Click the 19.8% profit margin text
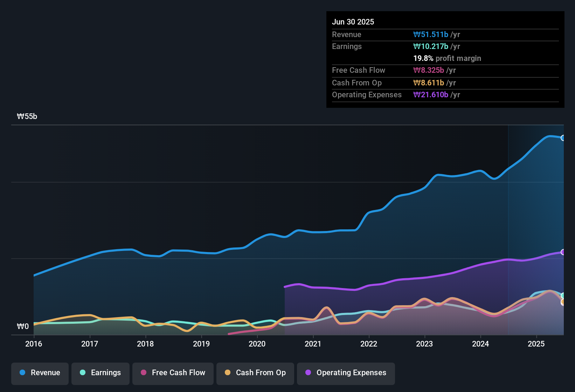575x392 pixels. coord(447,58)
